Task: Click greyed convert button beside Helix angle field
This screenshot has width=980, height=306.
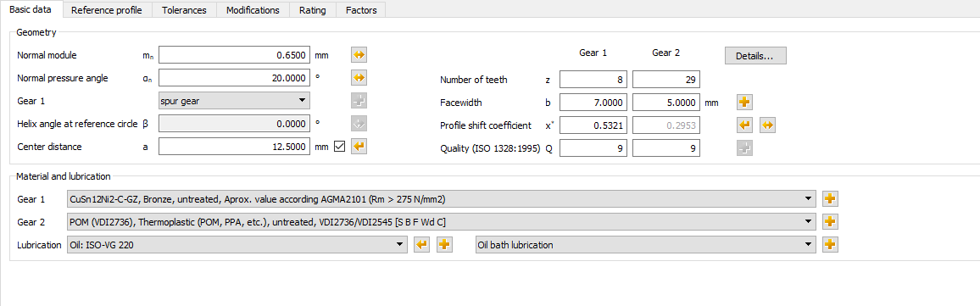Action: tap(359, 124)
